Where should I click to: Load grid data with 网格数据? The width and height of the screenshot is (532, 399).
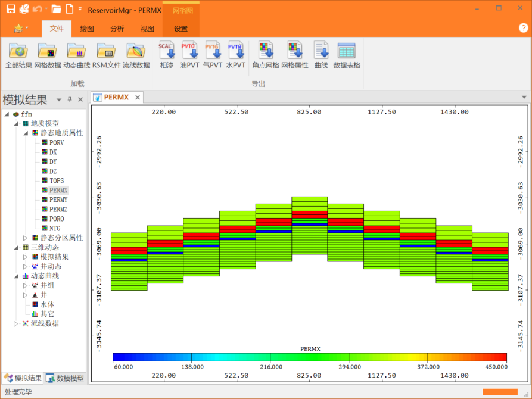(x=48, y=55)
